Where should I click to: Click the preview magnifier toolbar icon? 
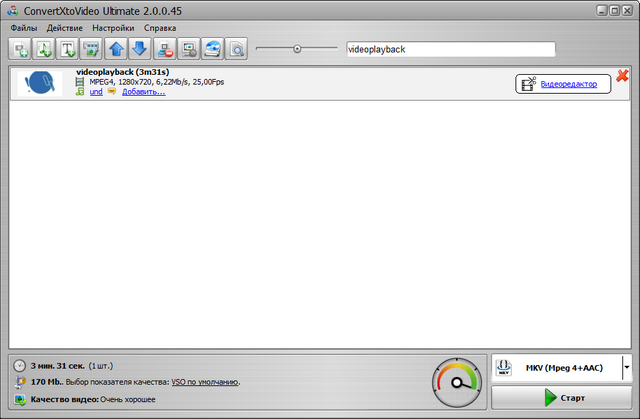click(x=236, y=48)
